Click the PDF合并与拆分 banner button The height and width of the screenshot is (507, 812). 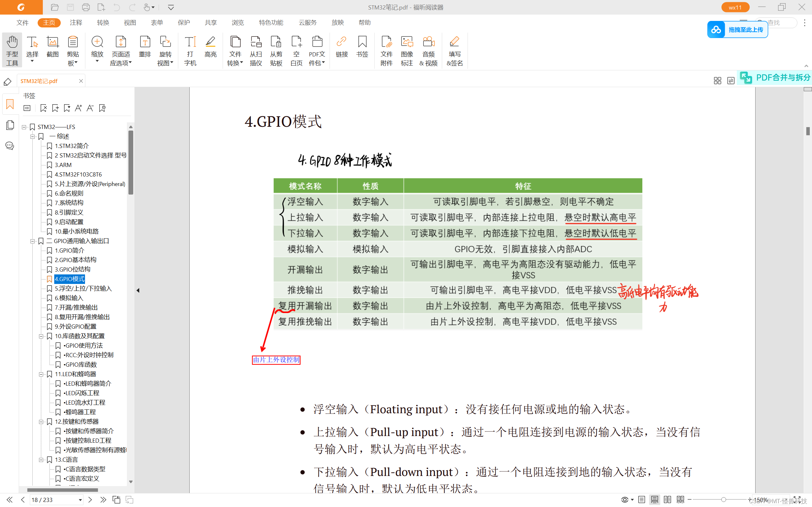click(775, 78)
